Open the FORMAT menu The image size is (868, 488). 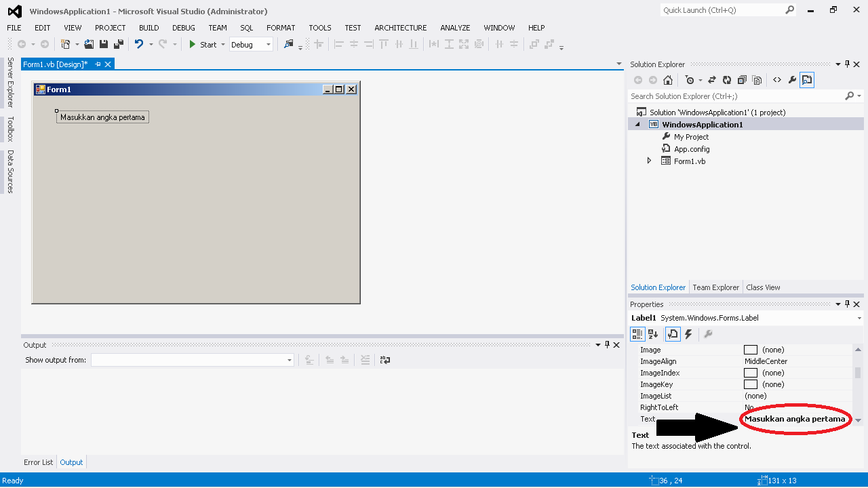click(x=281, y=28)
